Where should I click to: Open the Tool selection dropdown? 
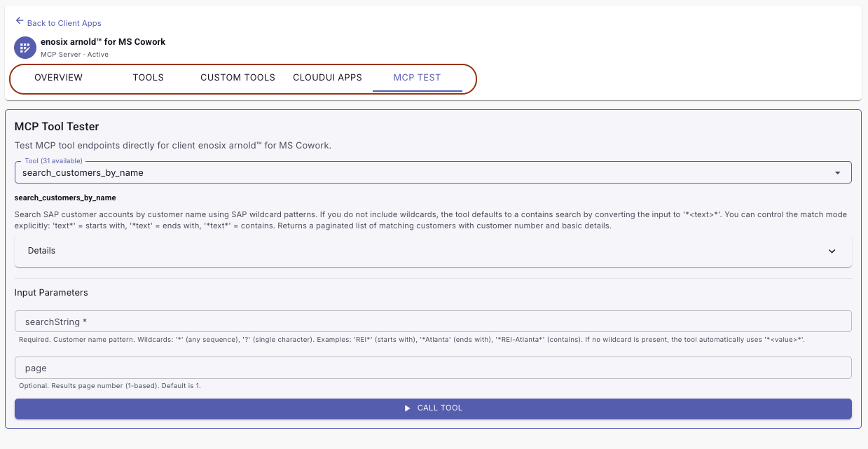coord(433,172)
